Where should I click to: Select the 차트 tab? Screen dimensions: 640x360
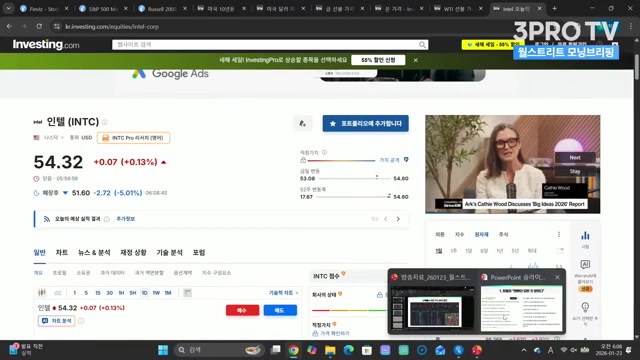click(x=62, y=253)
